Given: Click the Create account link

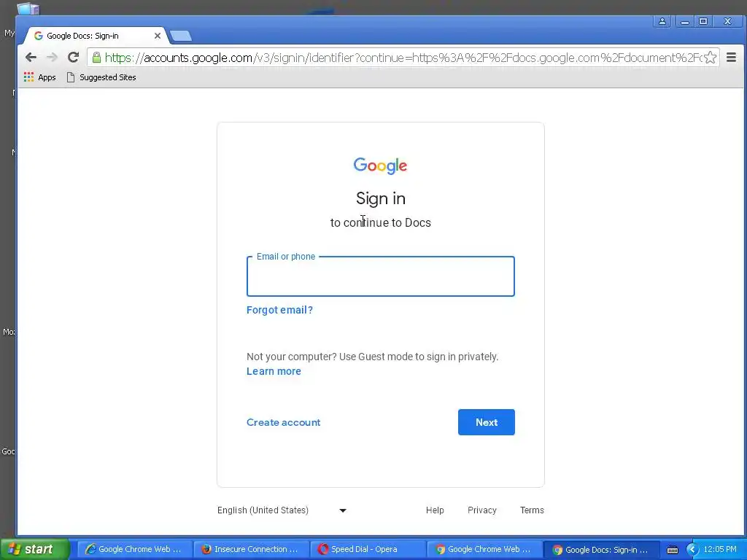Looking at the screenshot, I should click(x=284, y=422).
